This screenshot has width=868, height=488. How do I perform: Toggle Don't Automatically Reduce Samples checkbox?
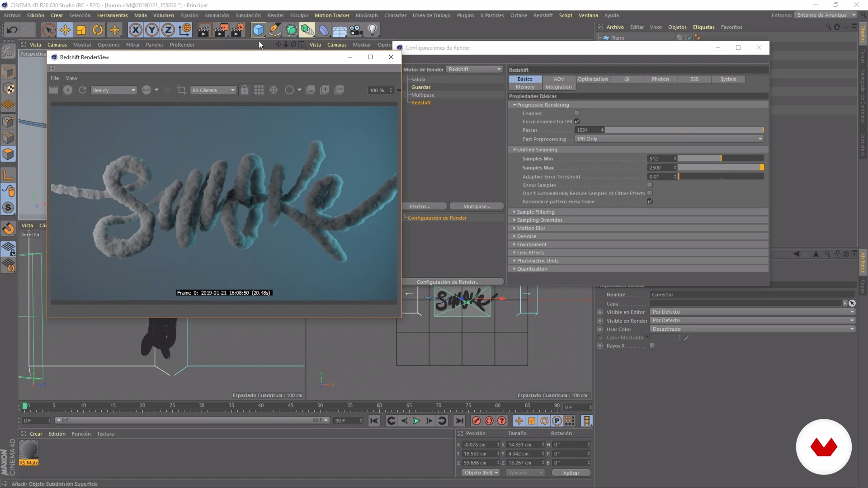(x=650, y=193)
